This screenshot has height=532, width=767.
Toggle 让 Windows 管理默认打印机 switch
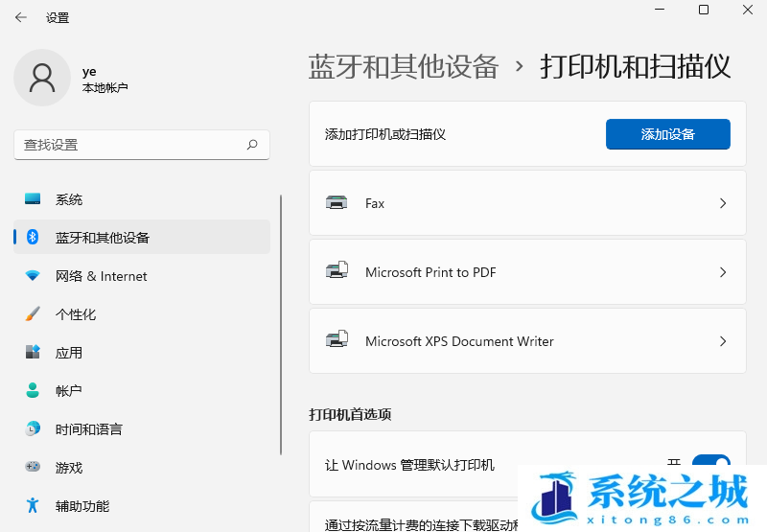pos(710,465)
